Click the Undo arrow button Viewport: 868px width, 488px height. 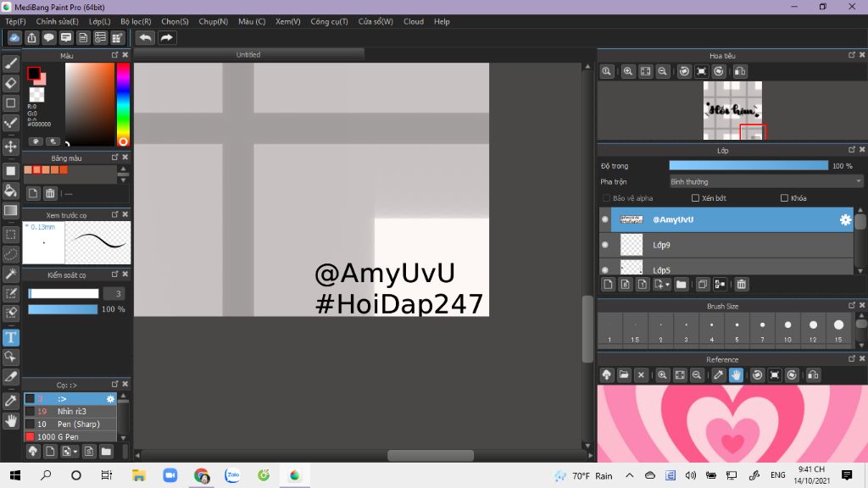pos(146,37)
